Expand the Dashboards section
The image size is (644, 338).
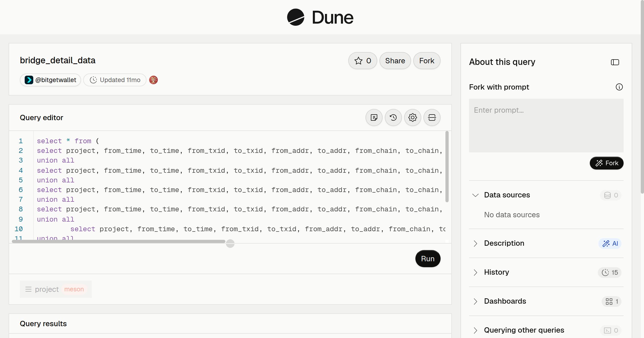[475, 301]
